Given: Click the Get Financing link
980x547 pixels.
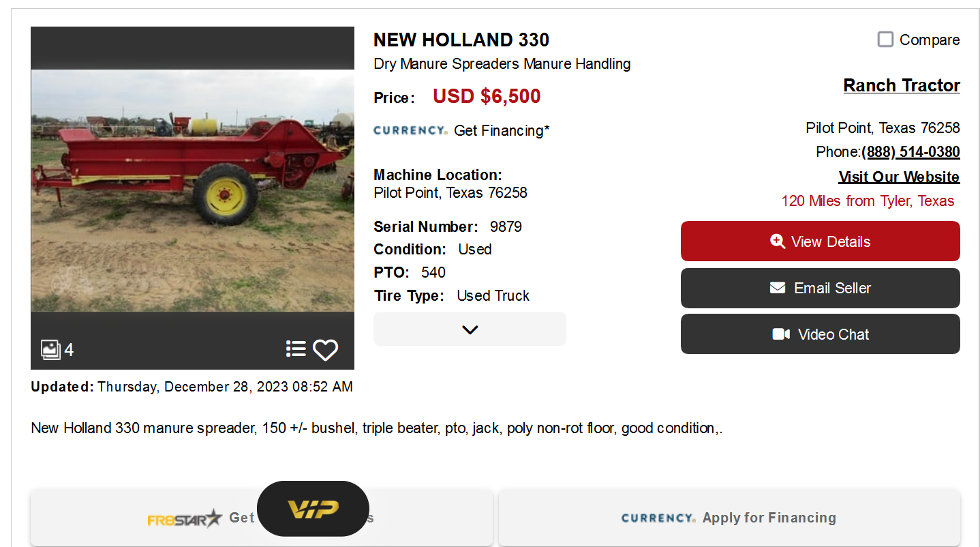Looking at the screenshot, I should click(501, 130).
